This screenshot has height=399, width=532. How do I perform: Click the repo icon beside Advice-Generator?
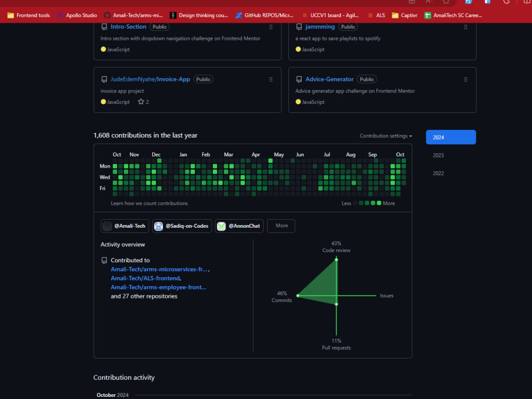[x=299, y=79]
